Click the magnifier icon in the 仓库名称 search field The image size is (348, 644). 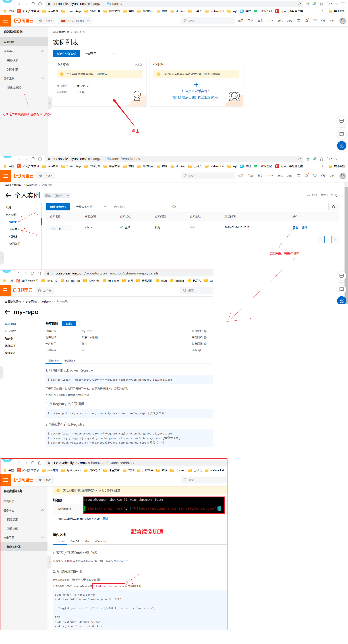pos(174,207)
